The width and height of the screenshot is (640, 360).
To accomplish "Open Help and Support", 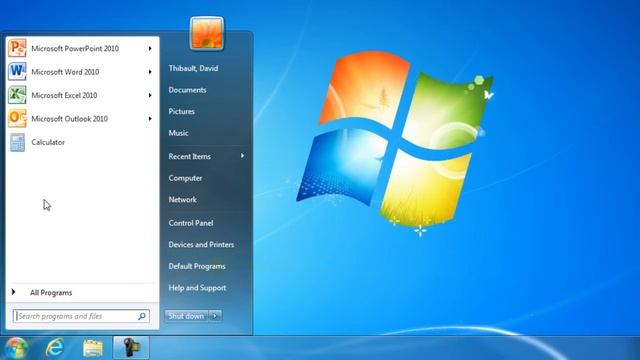I will (x=197, y=288).
